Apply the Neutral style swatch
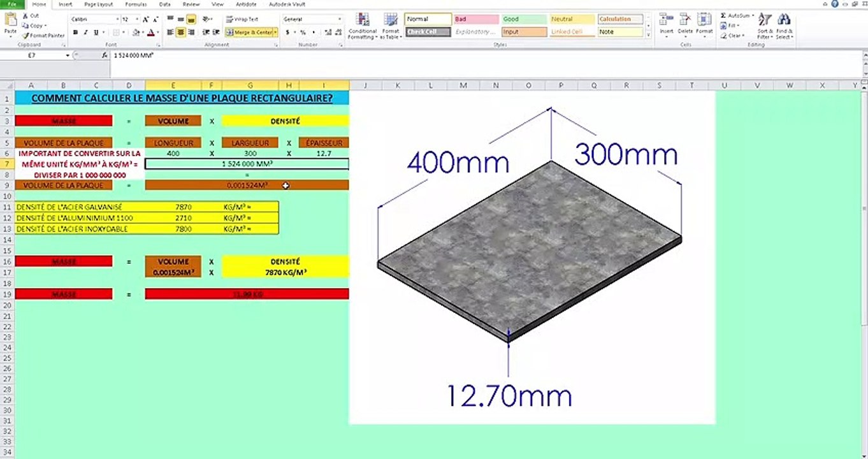868x459 pixels. [572, 19]
